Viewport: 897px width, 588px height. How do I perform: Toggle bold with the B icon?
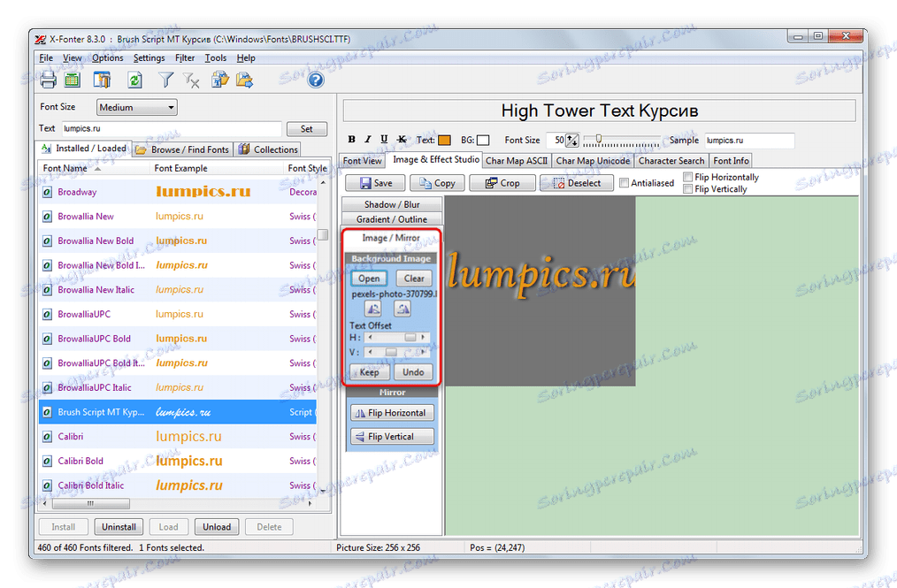click(352, 140)
